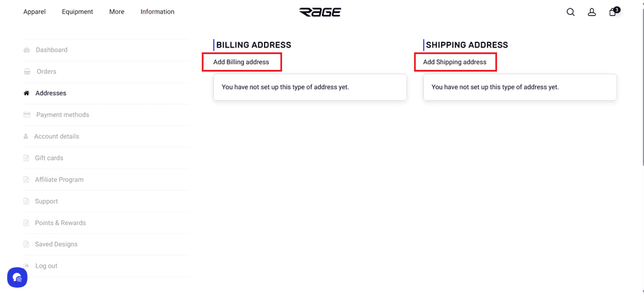Click Add Shipping address

[455, 62]
